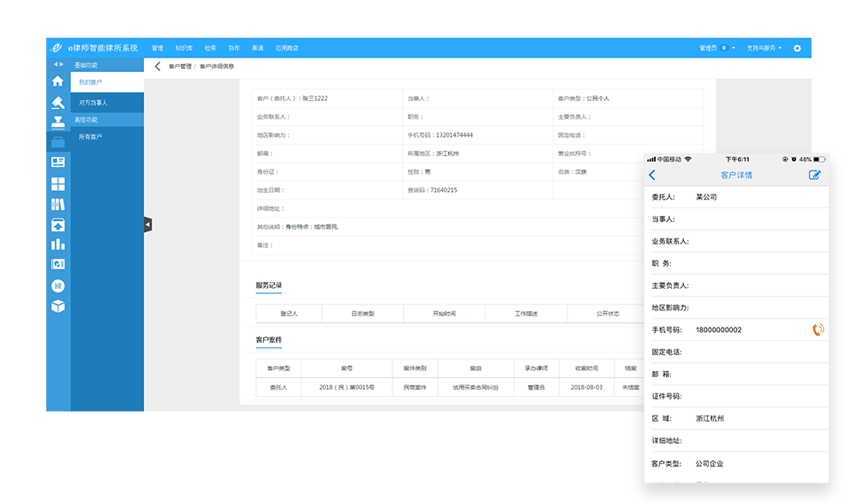Click the home icon in the sidebar
Viewport: 857px width, 504px height.
point(57,81)
